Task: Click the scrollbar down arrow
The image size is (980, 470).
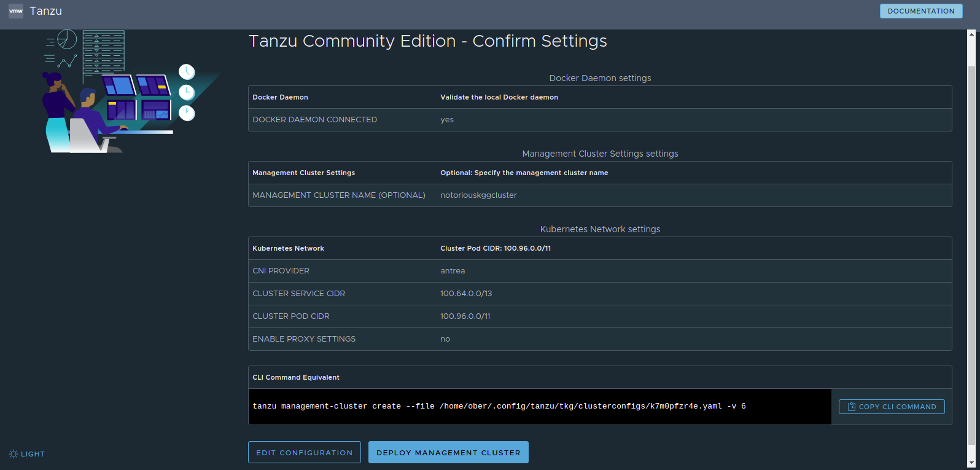Action: (971, 463)
